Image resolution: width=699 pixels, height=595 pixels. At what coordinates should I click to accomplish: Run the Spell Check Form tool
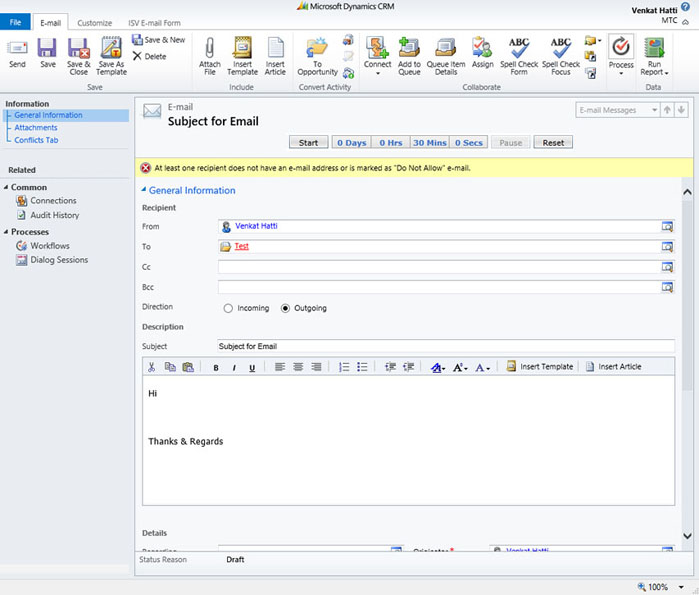coord(519,54)
